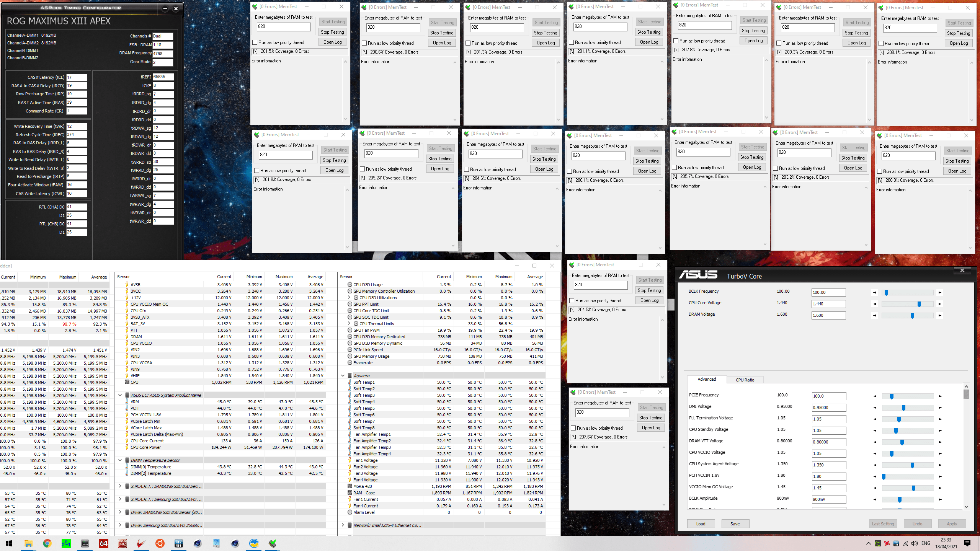This screenshot has height=551, width=980.
Task: Adjust the BCLK Frequency slider
Action: point(886,292)
